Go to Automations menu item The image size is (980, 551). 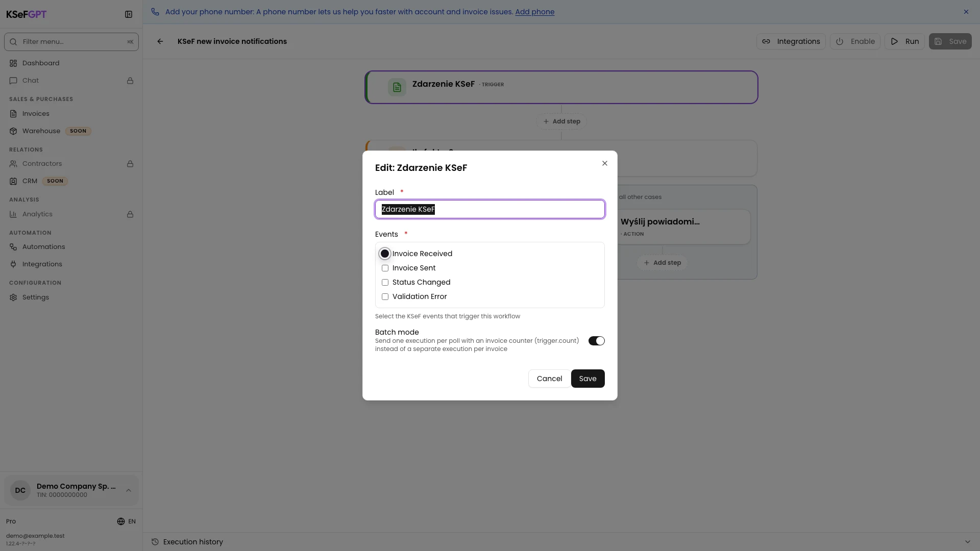[71, 247]
